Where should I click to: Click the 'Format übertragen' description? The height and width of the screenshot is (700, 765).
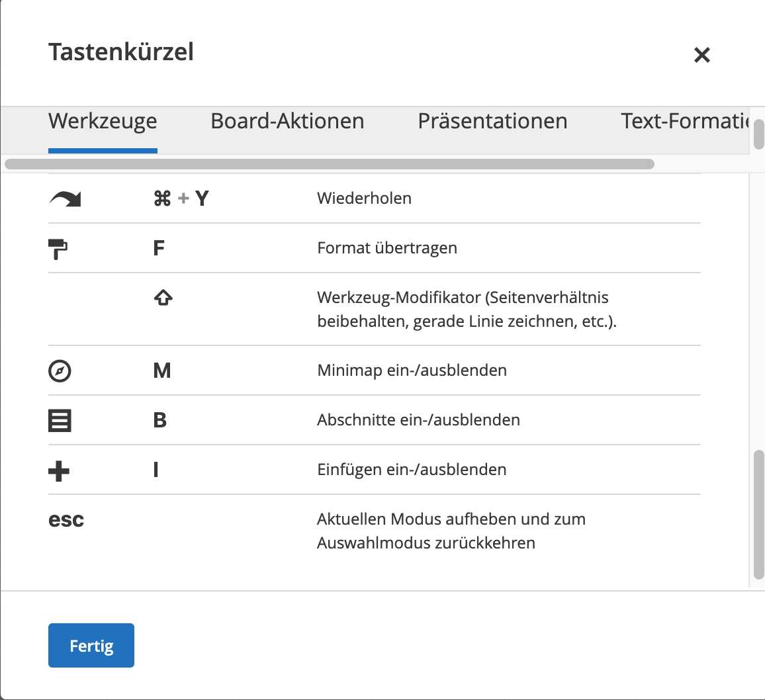point(387,248)
